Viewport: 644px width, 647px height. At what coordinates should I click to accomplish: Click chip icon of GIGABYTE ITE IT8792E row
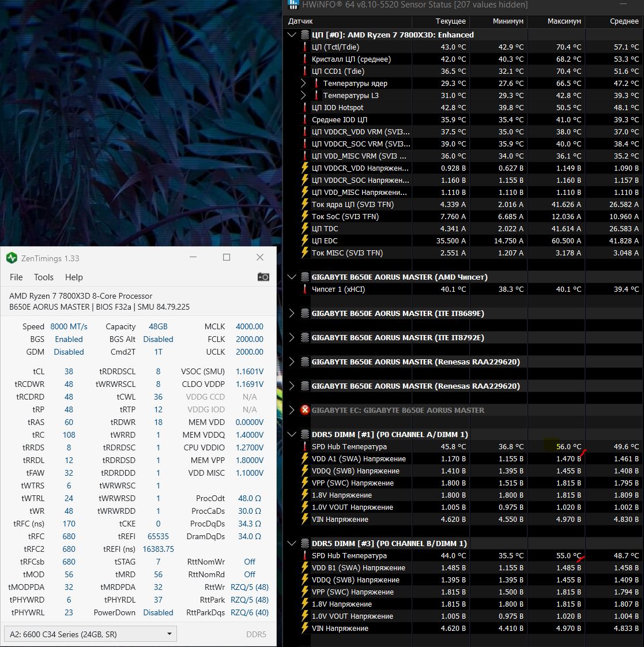[x=305, y=337]
